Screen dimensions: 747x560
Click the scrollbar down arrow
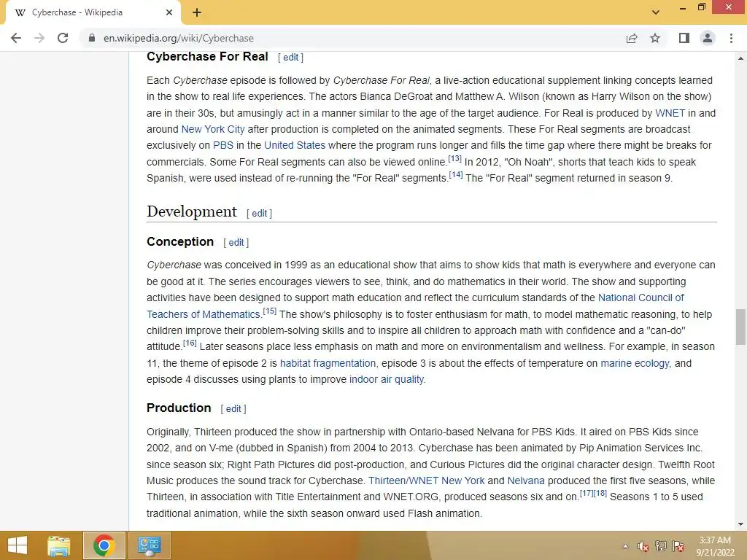point(740,524)
